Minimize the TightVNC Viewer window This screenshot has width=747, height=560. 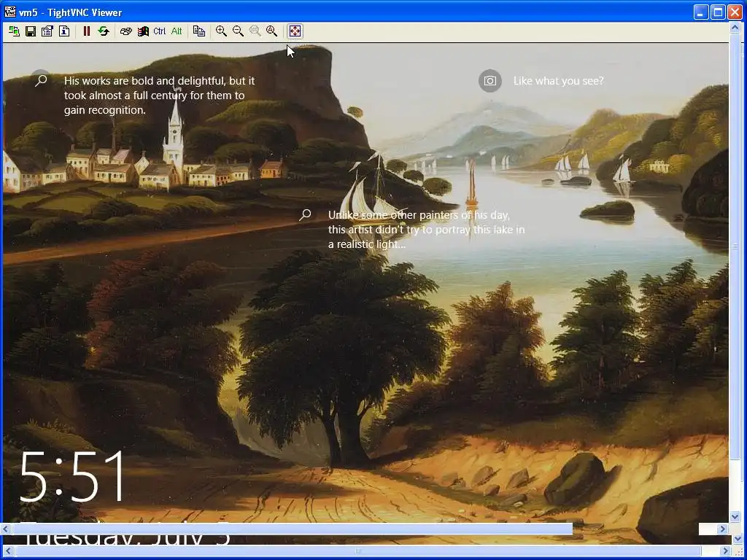700,12
